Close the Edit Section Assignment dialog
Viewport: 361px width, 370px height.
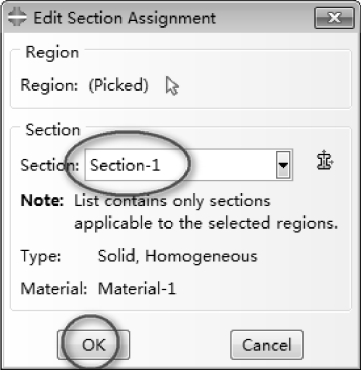334,18
